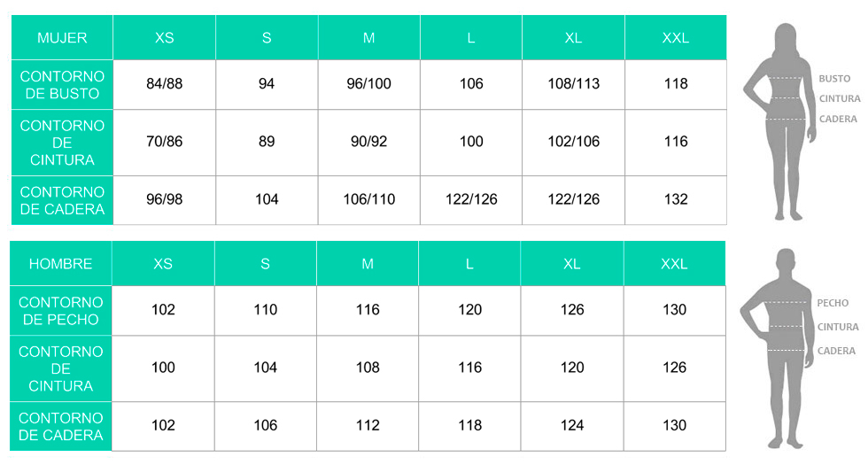Select the 96/100 cell under women's M

(368, 84)
